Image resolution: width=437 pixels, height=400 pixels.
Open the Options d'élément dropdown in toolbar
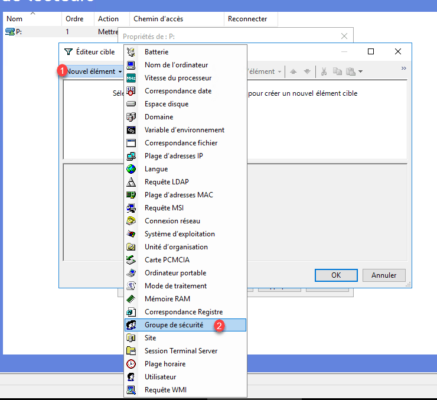[x=265, y=71]
